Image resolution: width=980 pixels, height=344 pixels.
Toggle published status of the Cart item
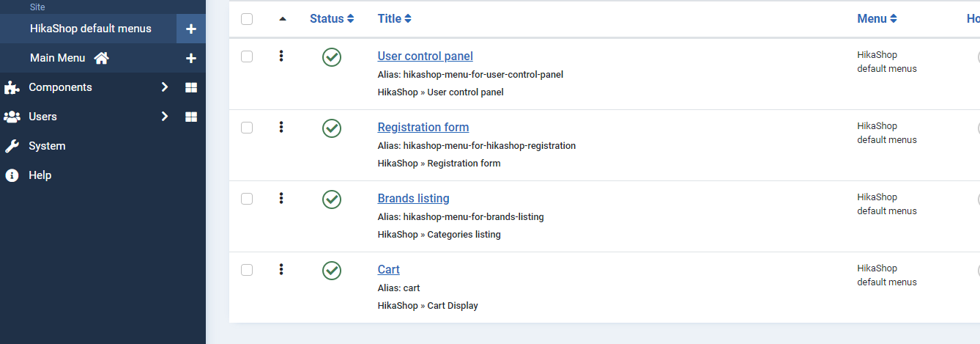coord(332,270)
